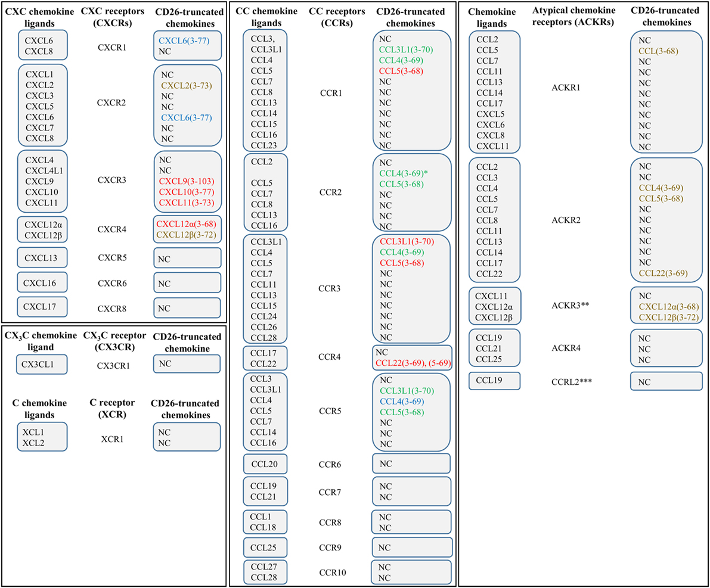The width and height of the screenshot is (710, 588).
Task: Click the CCR10 receptor label
Action: 333,573
